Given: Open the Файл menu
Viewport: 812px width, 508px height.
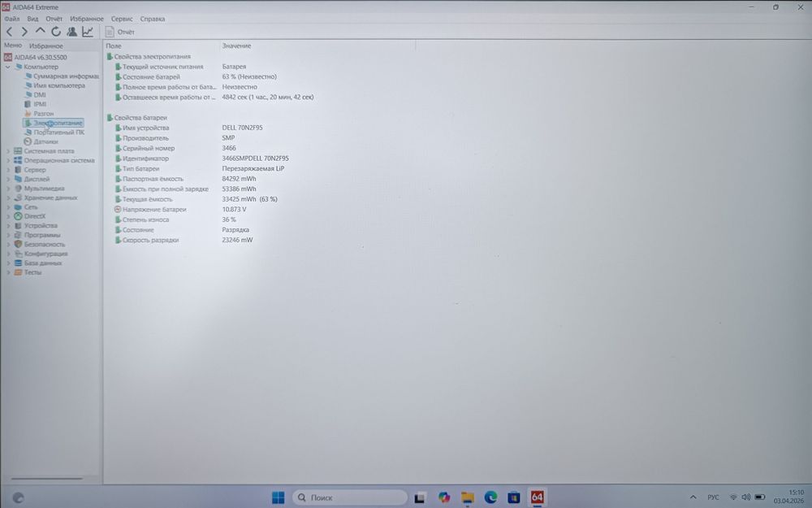Looking at the screenshot, I should tap(12, 19).
